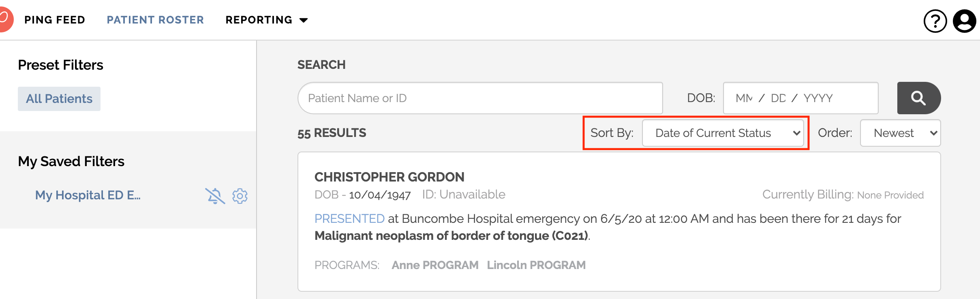This screenshot has height=299, width=980.
Task: Open settings for My Hospital ED filter
Action: pyautogui.click(x=240, y=196)
